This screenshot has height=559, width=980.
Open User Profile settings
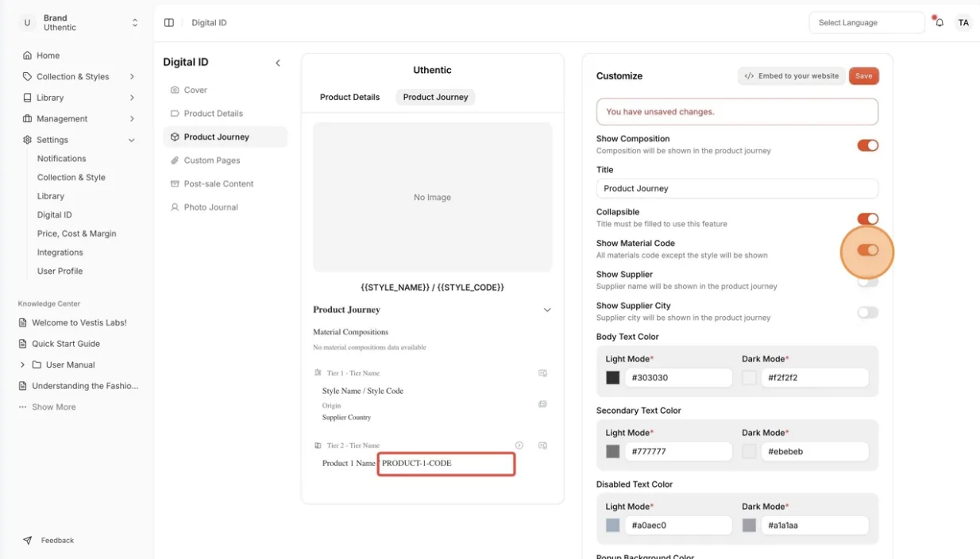click(60, 272)
